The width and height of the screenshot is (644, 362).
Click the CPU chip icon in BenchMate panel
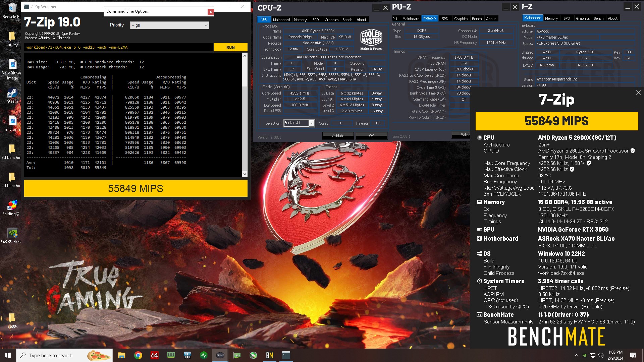tap(480, 138)
